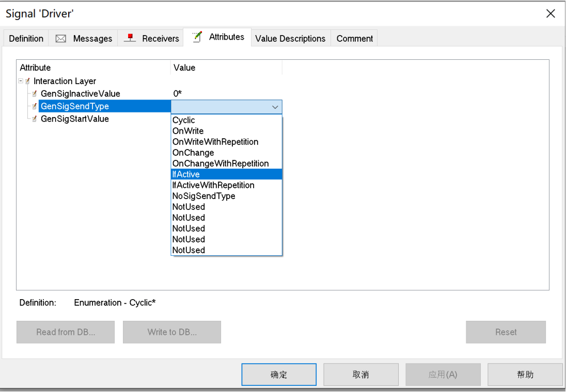Click the icon next to Interaction Layer node
This screenshot has width=566, height=392.
coord(28,81)
